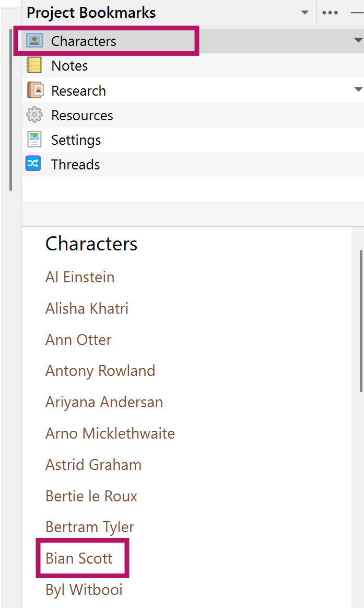
Task: Expand the Research row dropdown arrow
Action: coord(358,89)
